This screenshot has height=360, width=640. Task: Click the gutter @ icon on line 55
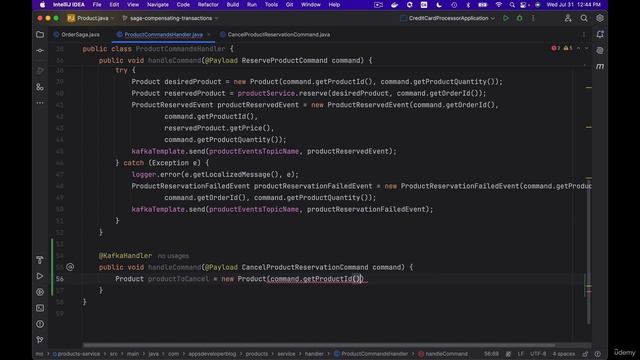coord(70,267)
